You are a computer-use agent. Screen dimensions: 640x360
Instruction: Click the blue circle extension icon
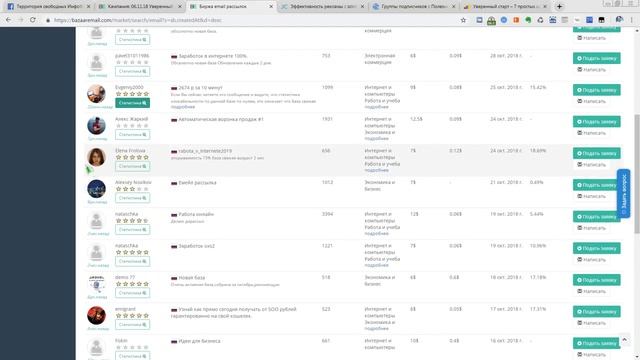(504, 20)
